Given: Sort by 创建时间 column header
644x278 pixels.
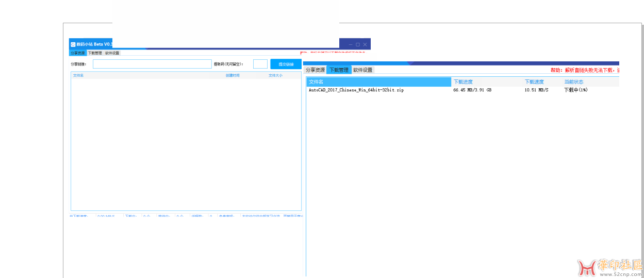Looking at the screenshot, I should (x=233, y=75).
